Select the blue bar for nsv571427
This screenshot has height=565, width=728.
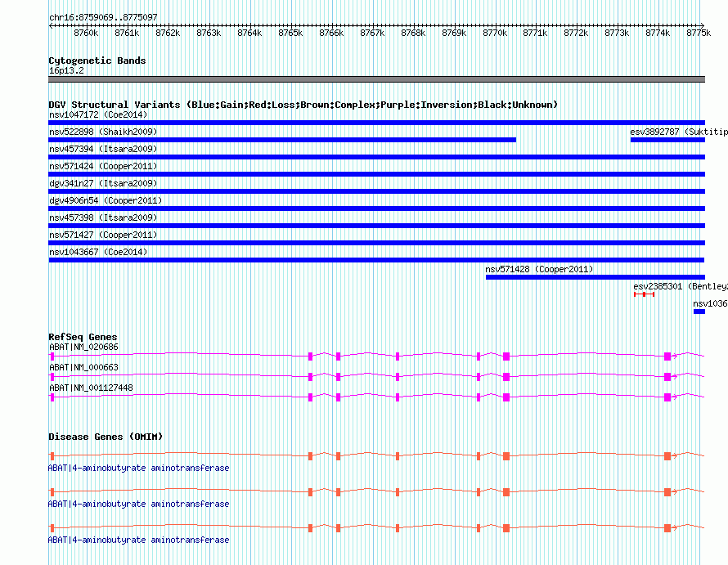pyautogui.click(x=376, y=243)
